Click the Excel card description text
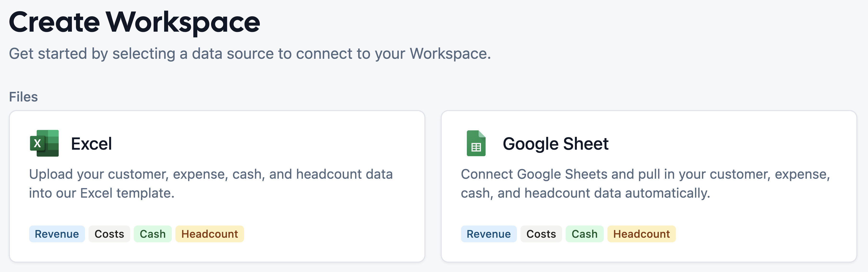 point(211,174)
